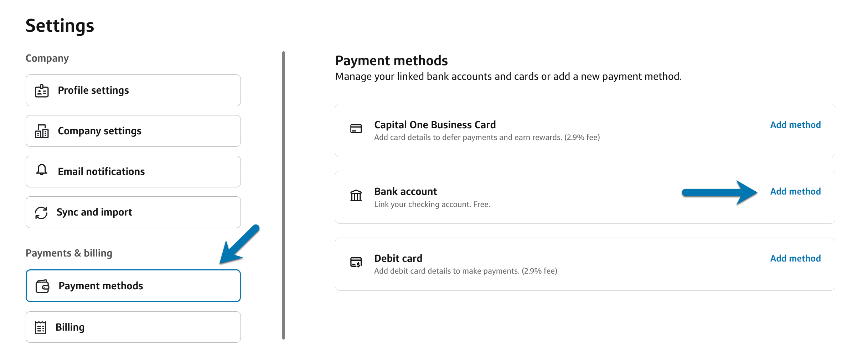Click the wallet icon in Payment methods
Viewport: 868px width, 352px height.
pos(42,286)
